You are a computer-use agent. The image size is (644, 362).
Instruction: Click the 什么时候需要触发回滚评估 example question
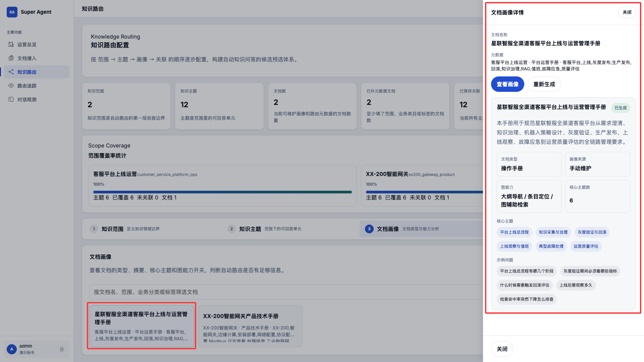coord(524,285)
